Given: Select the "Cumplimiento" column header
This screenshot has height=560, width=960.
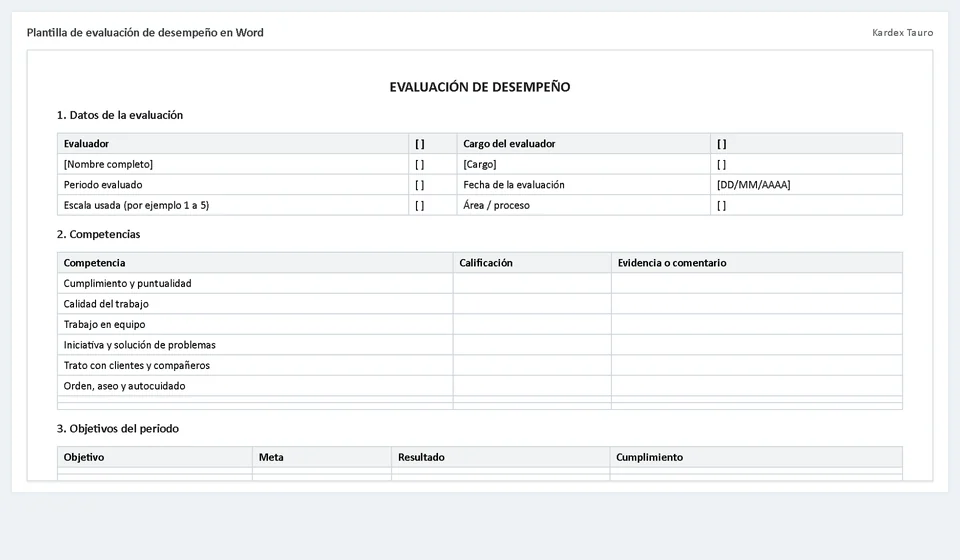Looking at the screenshot, I should tap(756, 457).
